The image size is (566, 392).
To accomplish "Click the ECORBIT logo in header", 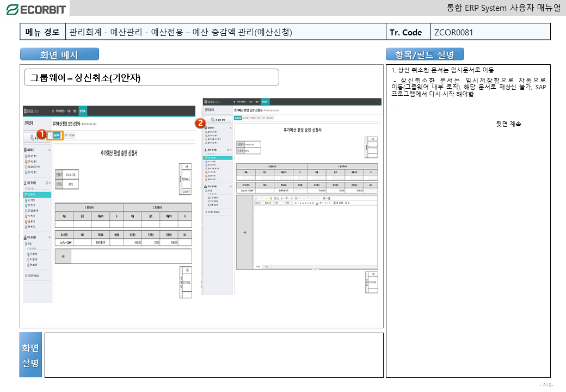I will (x=35, y=9).
